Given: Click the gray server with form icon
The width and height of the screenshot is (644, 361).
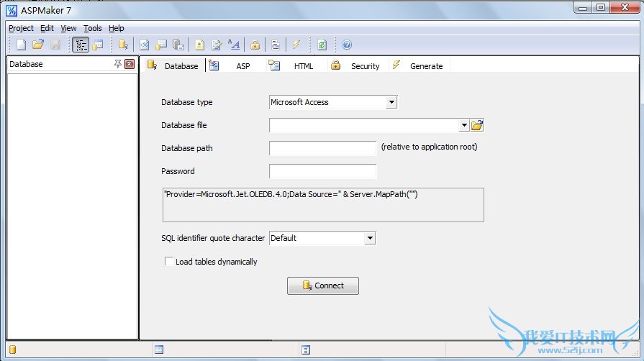Looking at the screenshot, I should point(178,45).
